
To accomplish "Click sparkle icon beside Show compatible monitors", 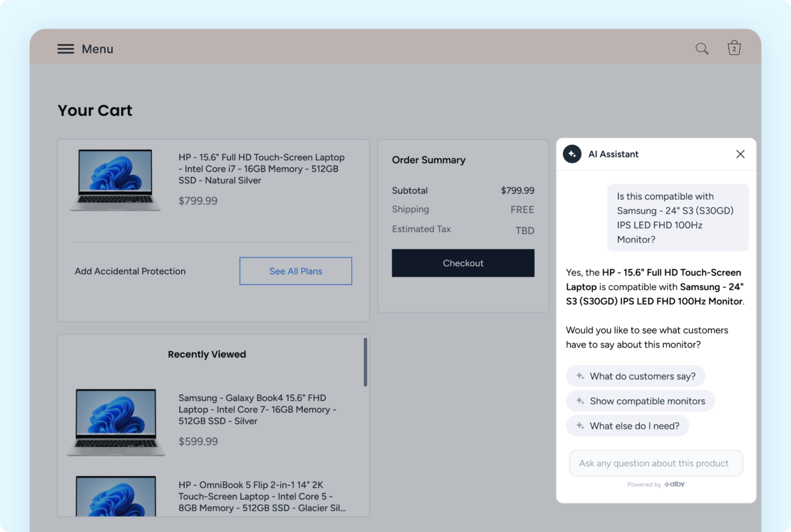I will coord(580,401).
